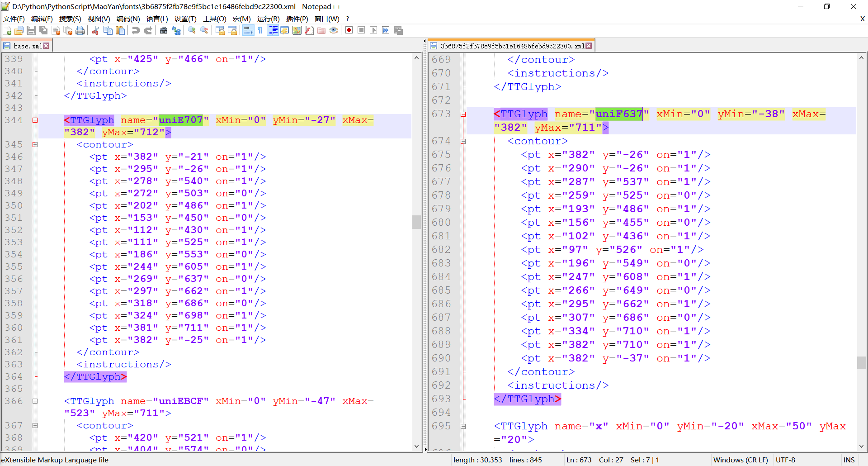Open the 编码(N) menu
The height and width of the screenshot is (466, 868).
tap(128, 19)
